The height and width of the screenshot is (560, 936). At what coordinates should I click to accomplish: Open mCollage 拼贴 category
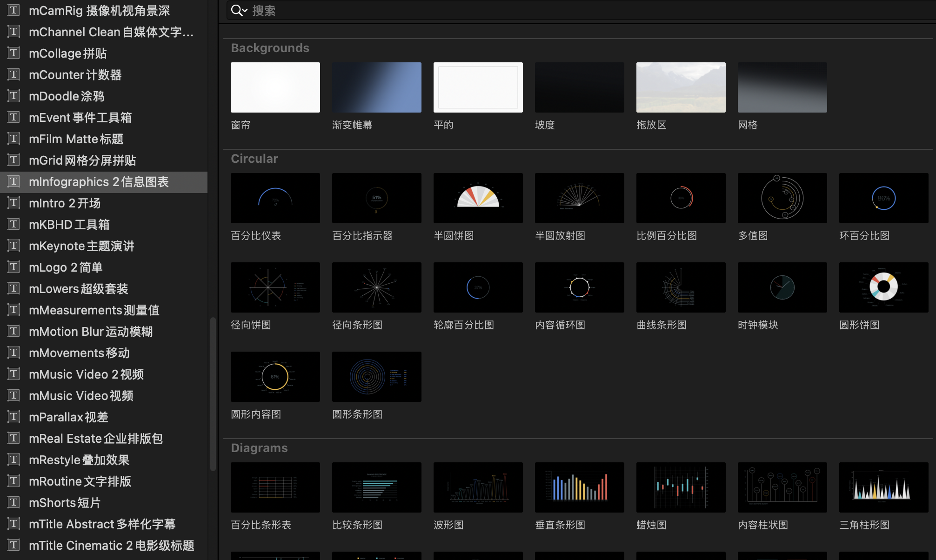pyautogui.click(x=104, y=53)
